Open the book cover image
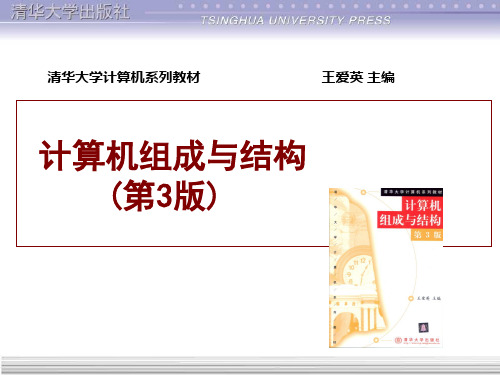 coord(386,268)
